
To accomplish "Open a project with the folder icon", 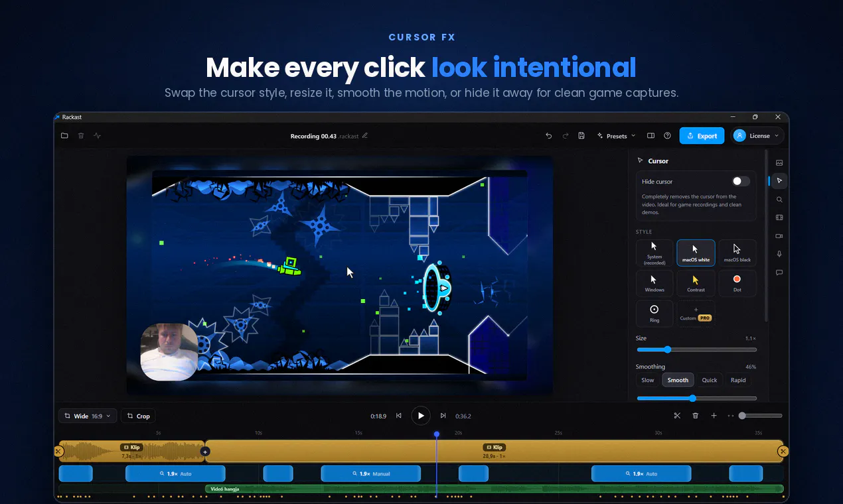I will point(64,136).
